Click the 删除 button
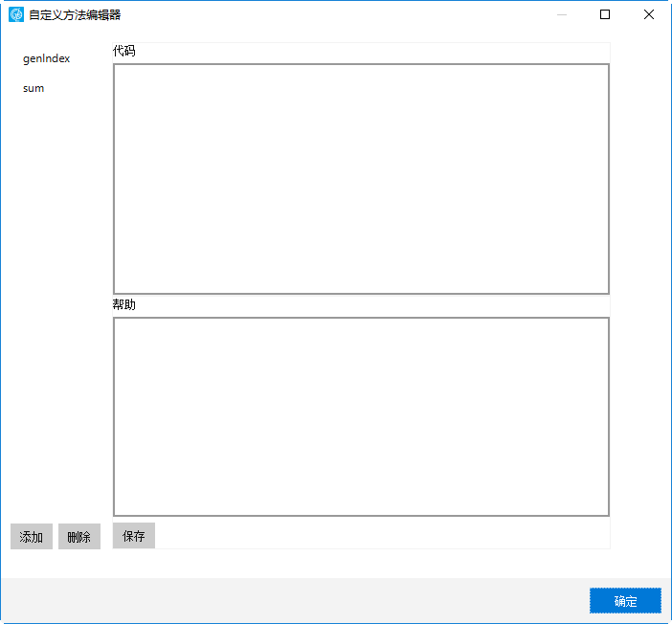This screenshot has width=672, height=624. (79, 536)
